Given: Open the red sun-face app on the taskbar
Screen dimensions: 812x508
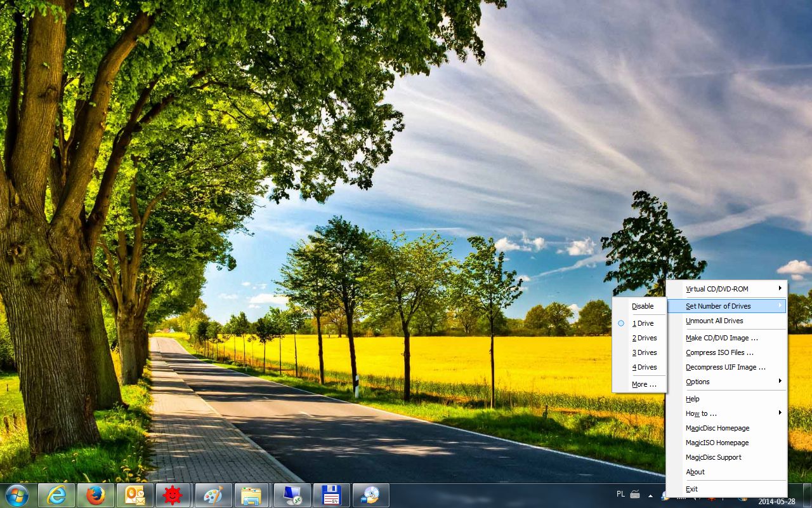Looking at the screenshot, I should tap(173, 495).
